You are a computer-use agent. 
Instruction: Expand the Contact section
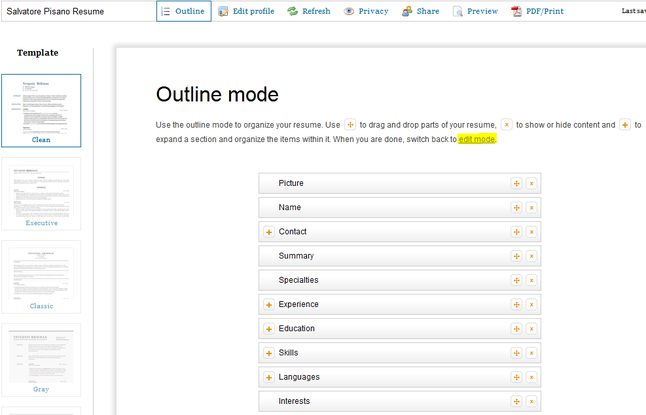(269, 232)
